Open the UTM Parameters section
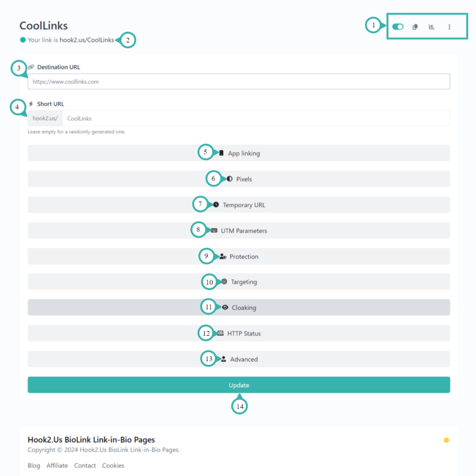The height and width of the screenshot is (476, 476). pyautogui.click(x=243, y=231)
